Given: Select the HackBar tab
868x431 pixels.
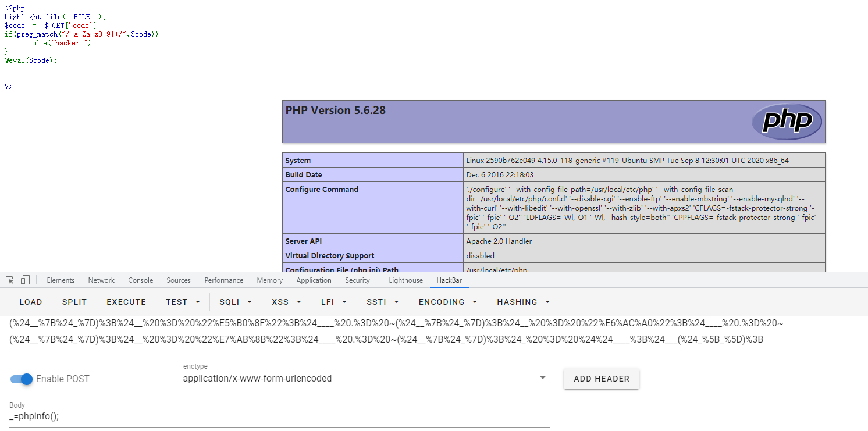Looking at the screenshot, I should coord(449,280).
